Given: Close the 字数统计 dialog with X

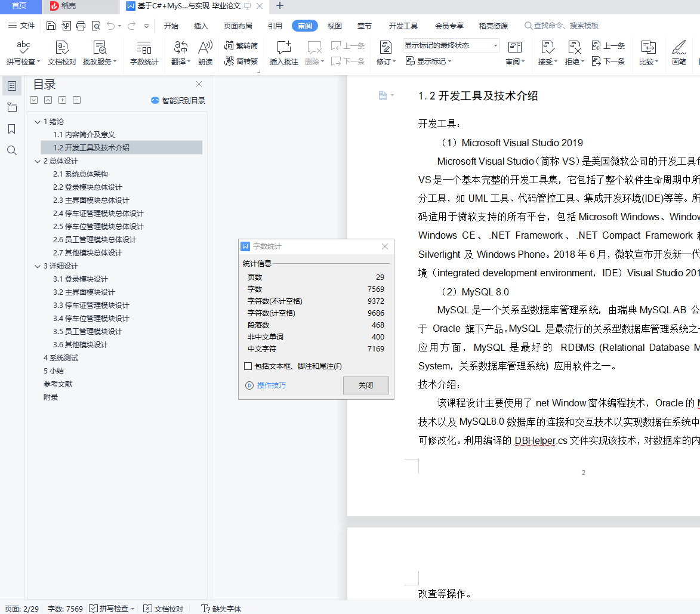Looking at the screenshot, I should (385, 246).
